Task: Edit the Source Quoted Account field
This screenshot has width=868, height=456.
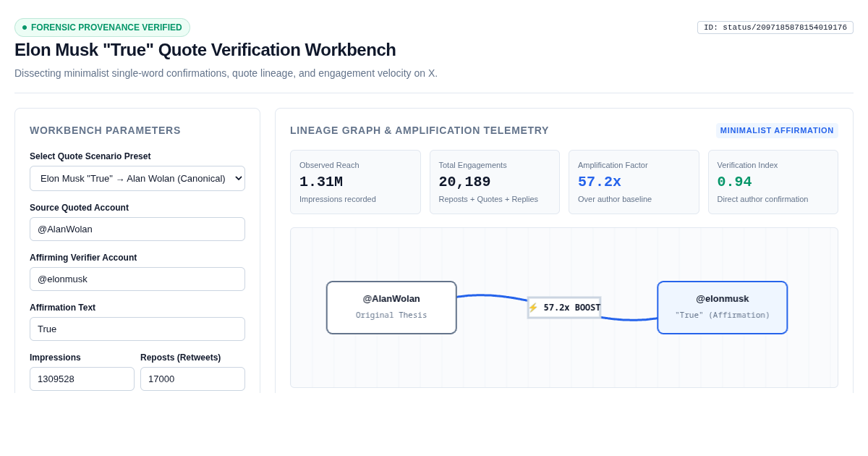Action: tap(137, 229)
